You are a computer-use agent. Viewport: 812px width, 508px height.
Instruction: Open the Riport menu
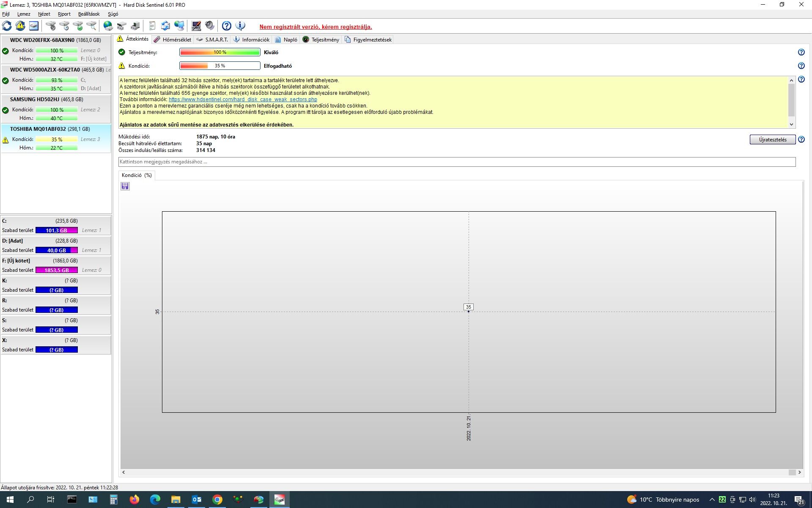[64, 14]
